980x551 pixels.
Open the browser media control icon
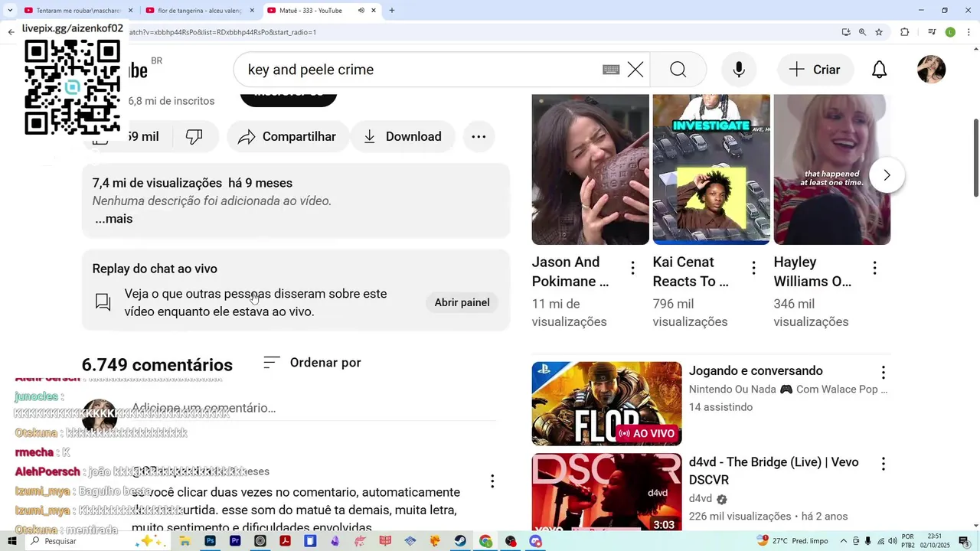pyautogui.click(x=932, y=32)
